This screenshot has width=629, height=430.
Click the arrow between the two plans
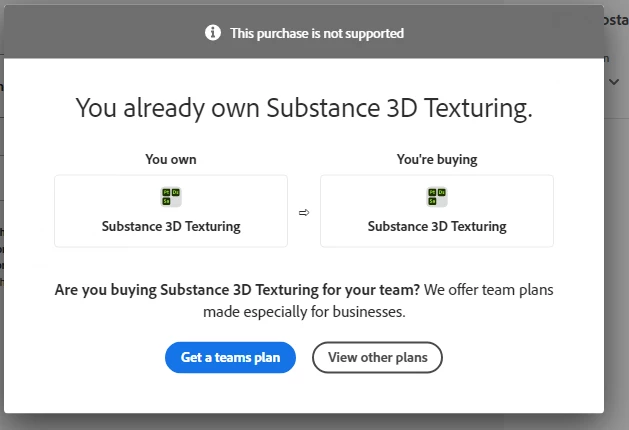304,213
